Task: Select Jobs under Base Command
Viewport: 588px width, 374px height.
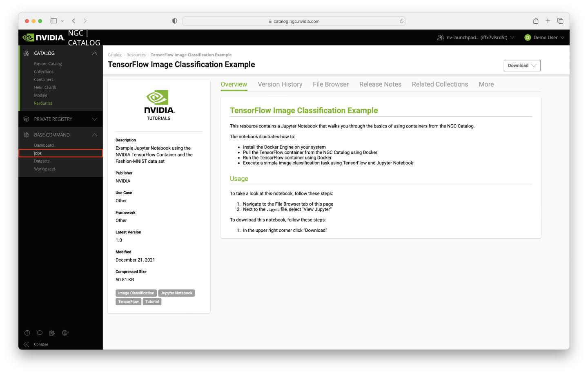Action: 38,153
